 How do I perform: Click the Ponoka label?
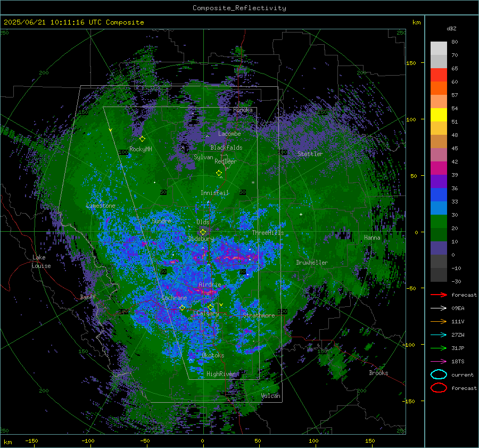(243, 110)
